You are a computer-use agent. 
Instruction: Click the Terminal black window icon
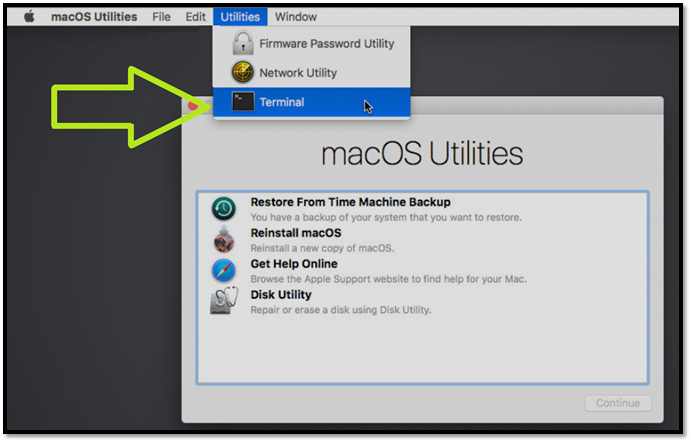click(243, 102)
